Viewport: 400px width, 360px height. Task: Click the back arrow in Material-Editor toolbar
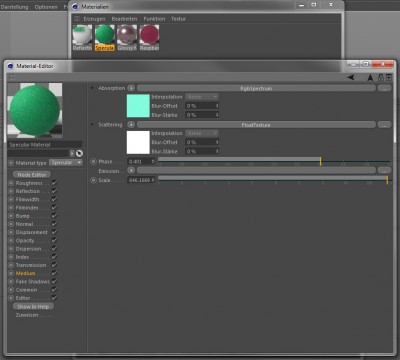(x=351, y=77)
